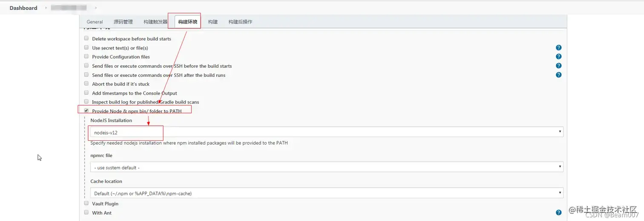The image size is (644, 221).
Task: Go to Dashboard breadcrumb link
Action: pos(23,8)
